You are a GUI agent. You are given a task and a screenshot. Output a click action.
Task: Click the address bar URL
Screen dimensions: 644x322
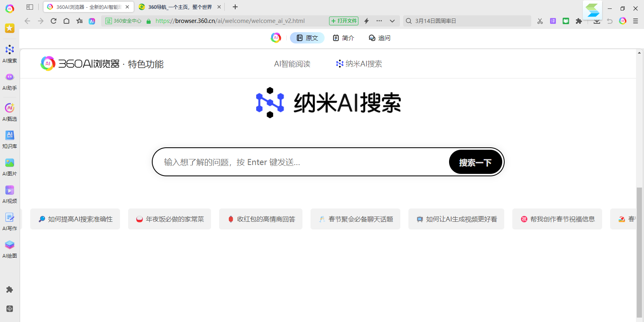click(230, 21)
